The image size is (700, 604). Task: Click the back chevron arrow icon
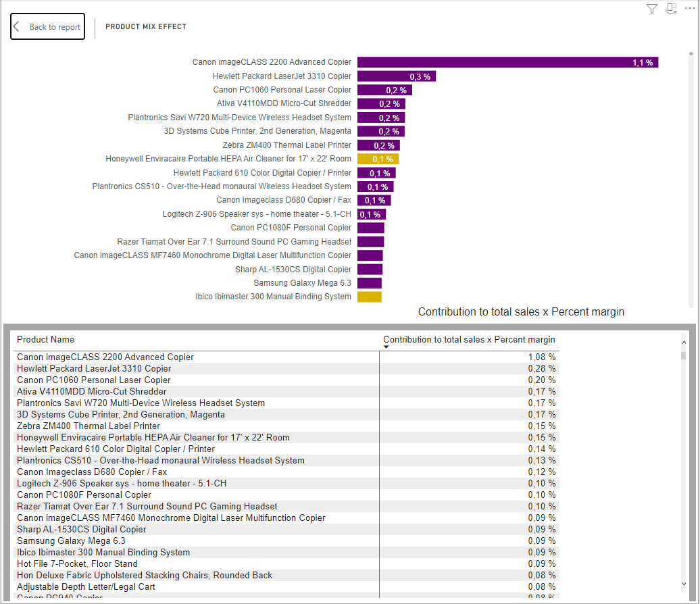click(18, 26)
